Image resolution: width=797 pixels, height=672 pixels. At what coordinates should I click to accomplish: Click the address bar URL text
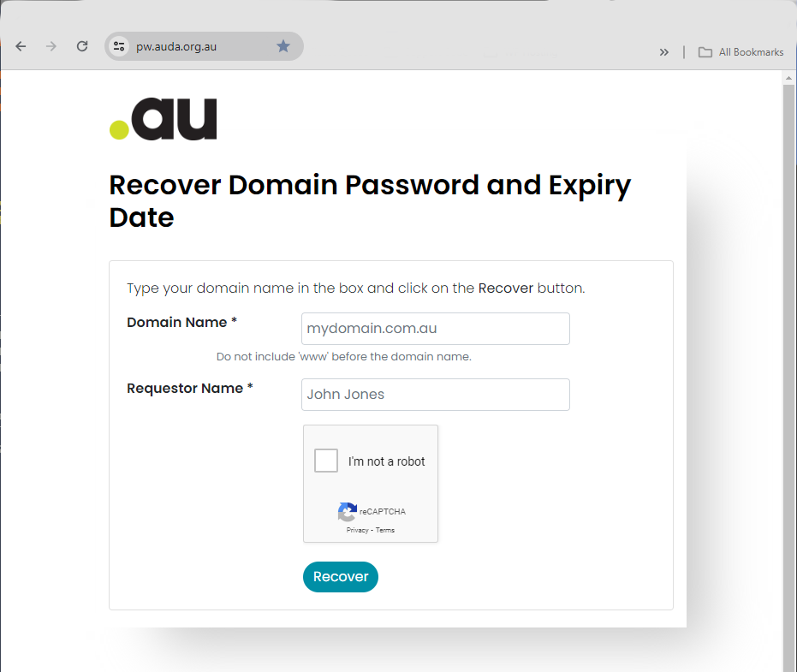point(176,46)
